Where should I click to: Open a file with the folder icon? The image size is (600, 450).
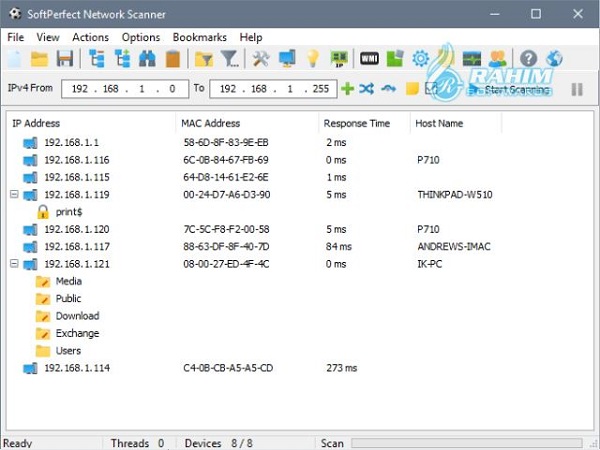click(40, 59)
